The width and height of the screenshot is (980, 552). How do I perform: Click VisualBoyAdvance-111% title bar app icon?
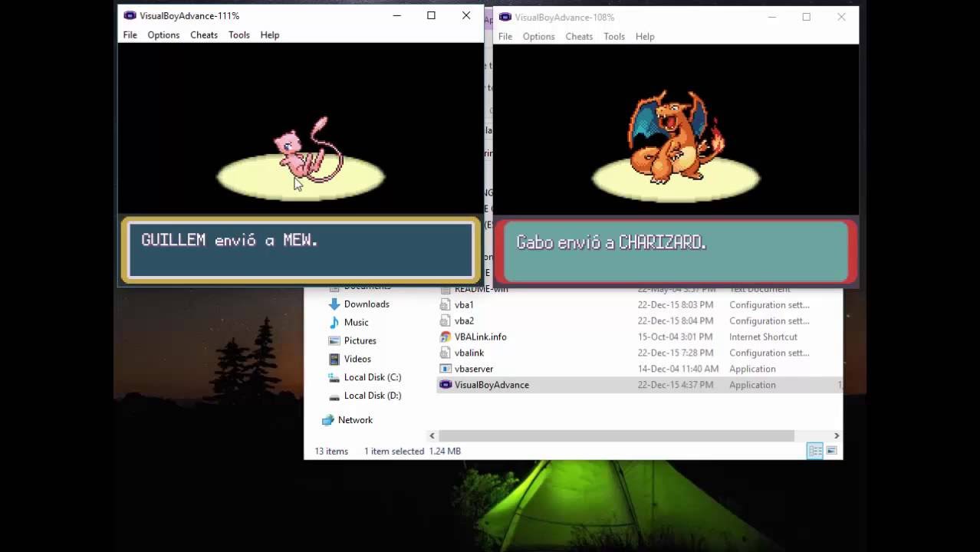point(130,15)
